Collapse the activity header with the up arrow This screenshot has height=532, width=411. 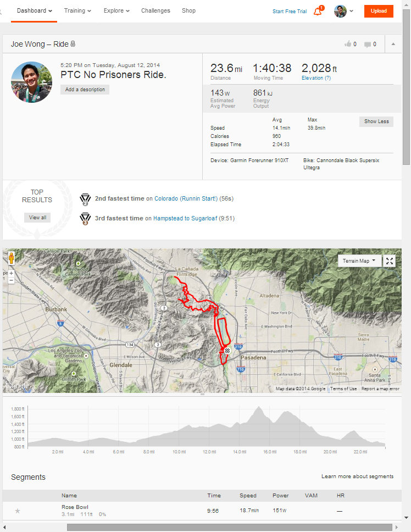pyautogui.click(x=393, y=44)
